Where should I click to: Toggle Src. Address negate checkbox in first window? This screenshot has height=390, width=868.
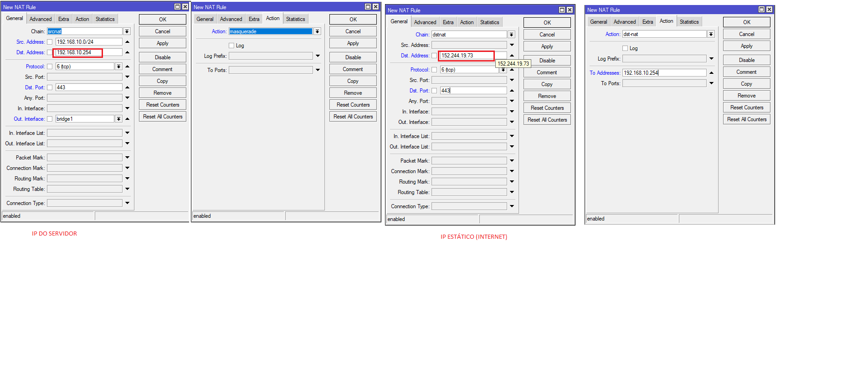[x=50, y=42]
